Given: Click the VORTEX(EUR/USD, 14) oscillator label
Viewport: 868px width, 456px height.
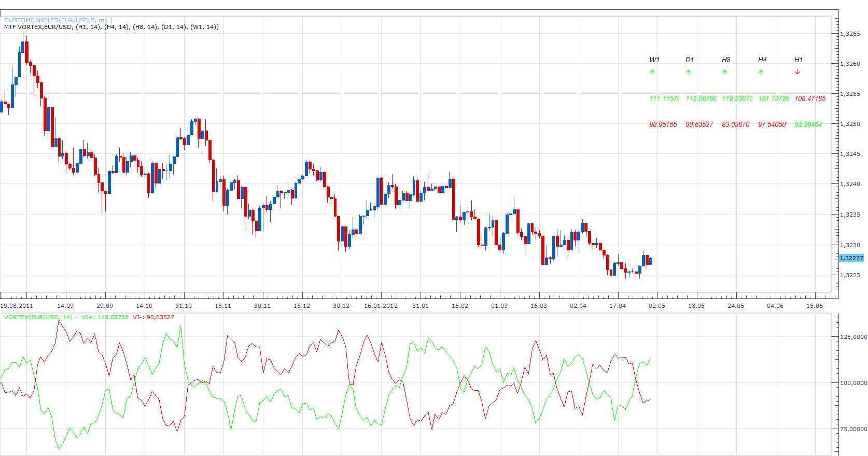Looking at the screenshot, I should (x=38, y=317).
